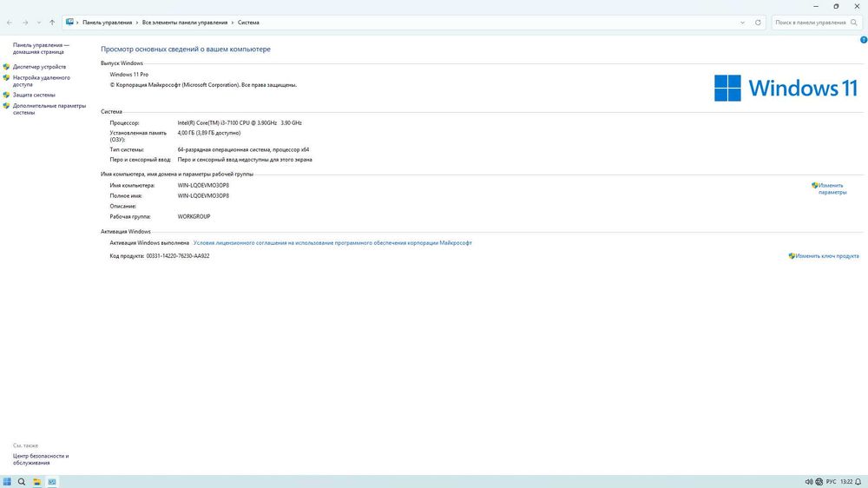Open 'Панель управления' breadcrumb segment
This screenshot has width=868, height=488.
click(x=108, y=23)
